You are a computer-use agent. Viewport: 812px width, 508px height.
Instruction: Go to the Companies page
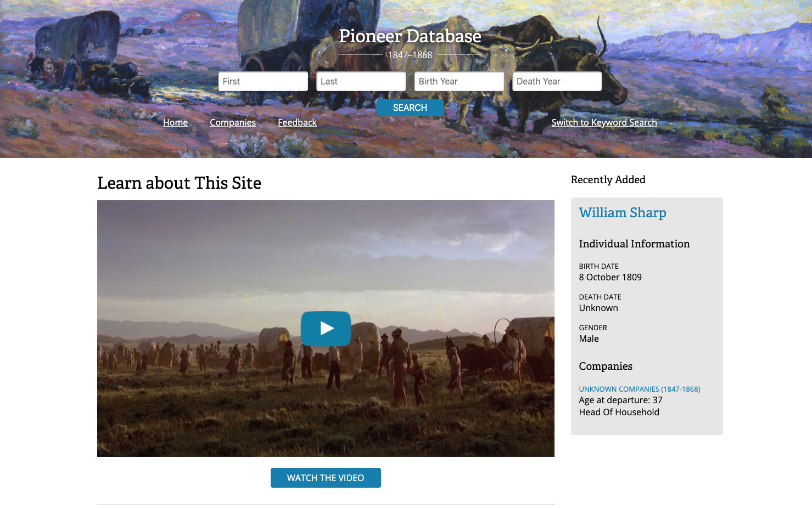[x=233, y=122]
